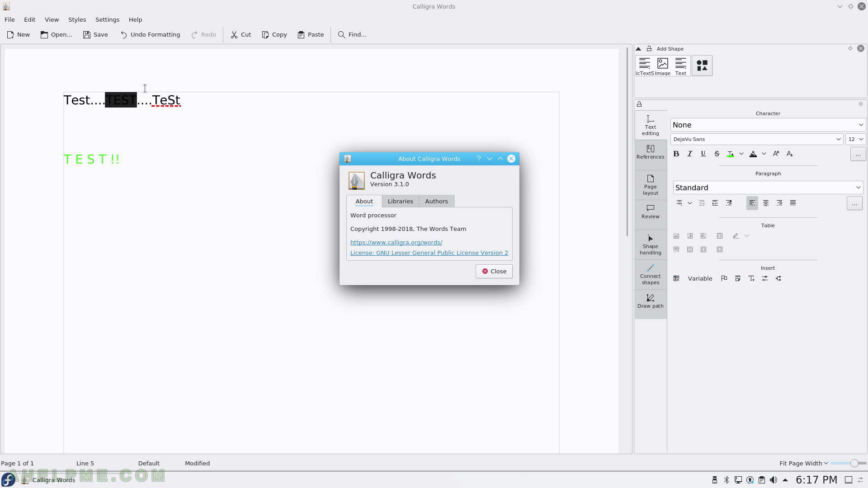Open the volume control in system tray
868x488 pixels.
tap(774, 480)
